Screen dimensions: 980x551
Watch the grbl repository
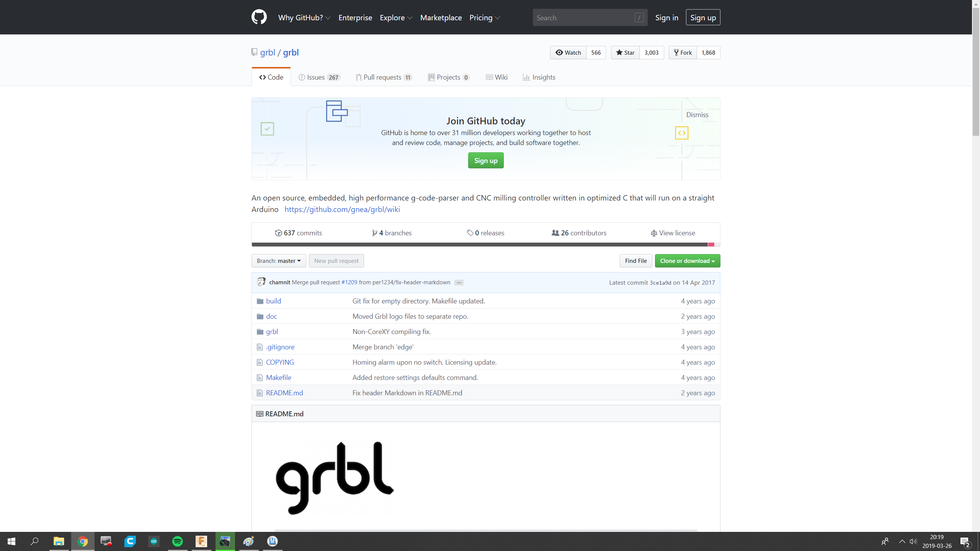point(568,52)
